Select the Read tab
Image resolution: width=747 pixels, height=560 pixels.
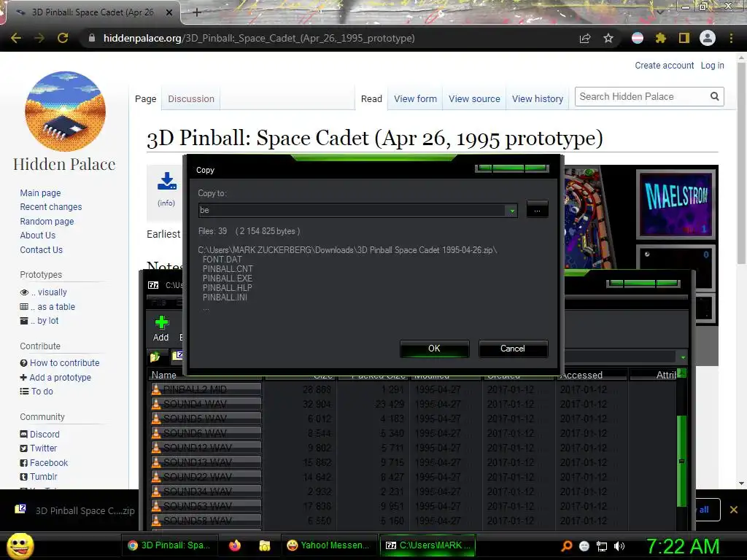(x=371, y=98)
